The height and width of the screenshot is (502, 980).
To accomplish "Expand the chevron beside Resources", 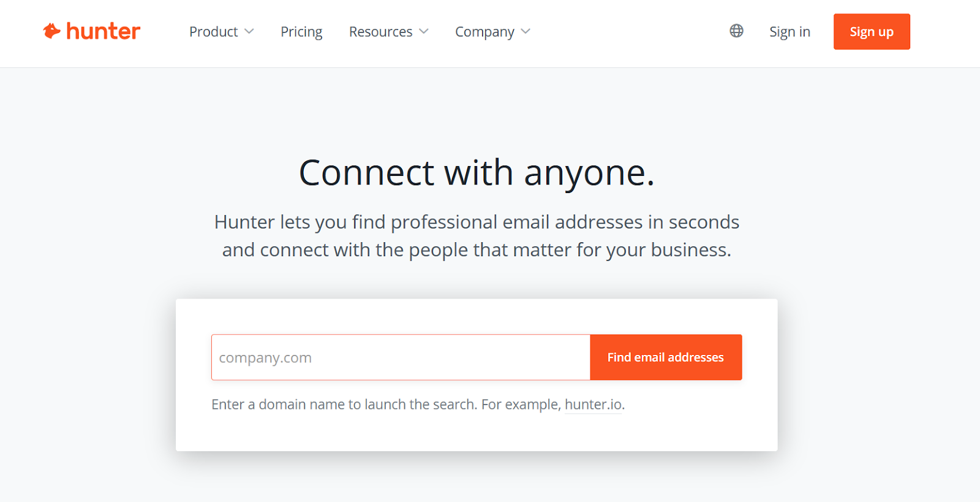I will (424, 31).
